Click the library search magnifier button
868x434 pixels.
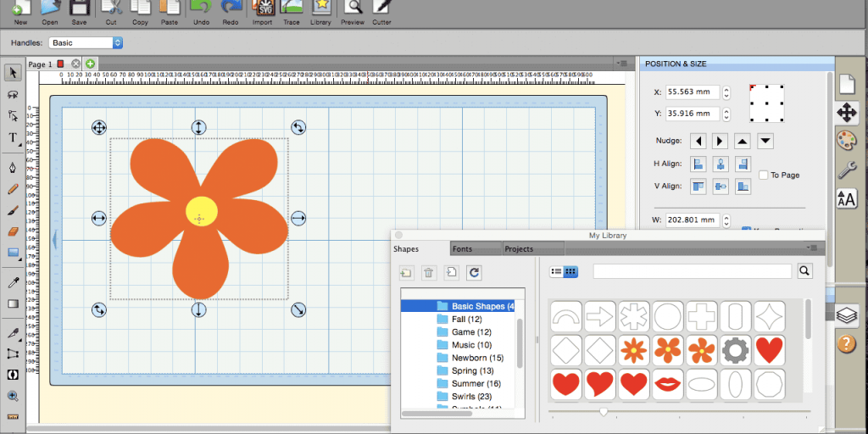pos(805,271)
